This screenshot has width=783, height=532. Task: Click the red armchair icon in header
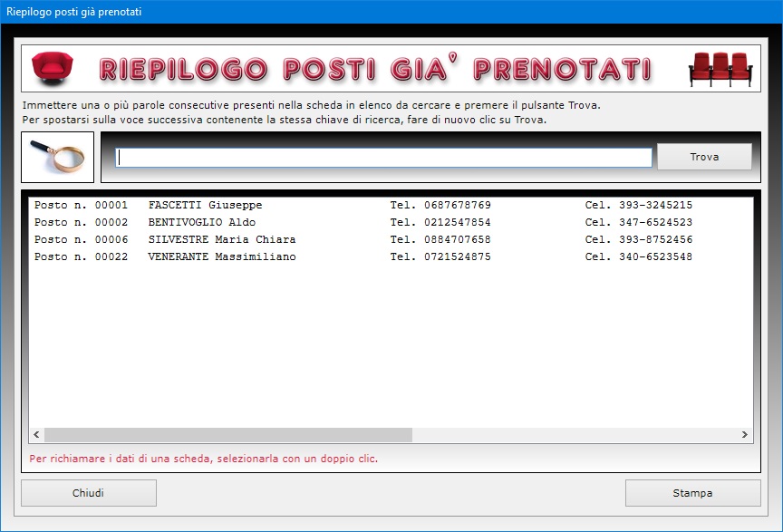(x=52, y=68)
